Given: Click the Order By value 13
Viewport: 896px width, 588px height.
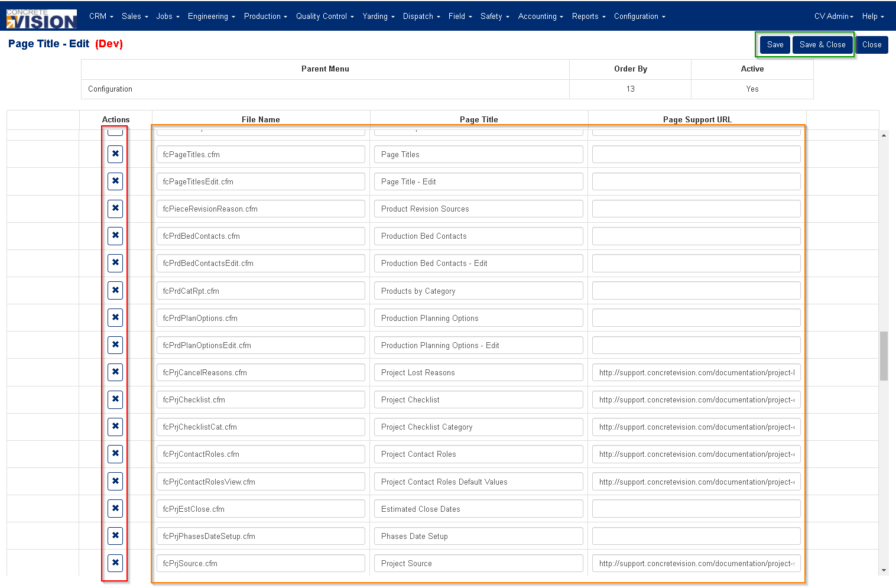Looking at the screenshot, I should click(630, 89).
